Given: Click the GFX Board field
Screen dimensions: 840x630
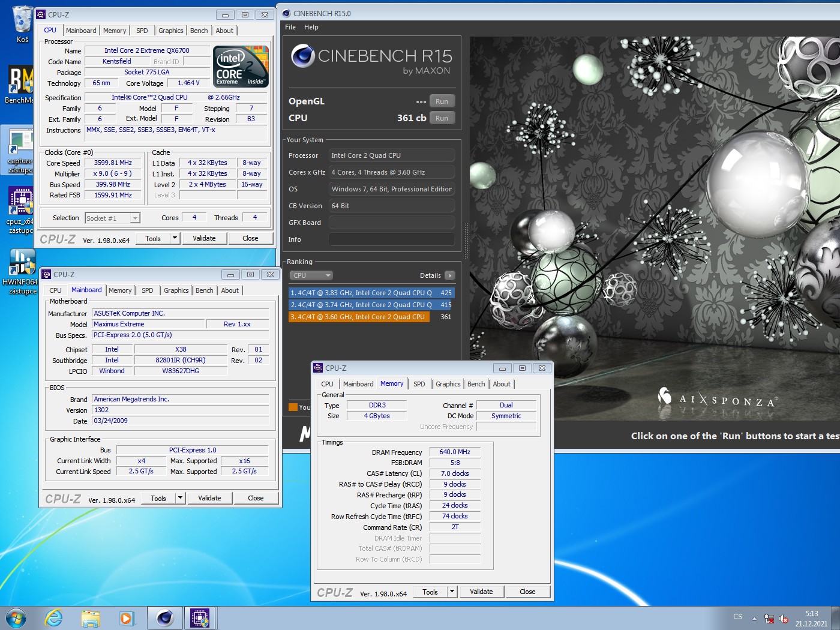Looking at the screenshot, I should pos(391,223).
